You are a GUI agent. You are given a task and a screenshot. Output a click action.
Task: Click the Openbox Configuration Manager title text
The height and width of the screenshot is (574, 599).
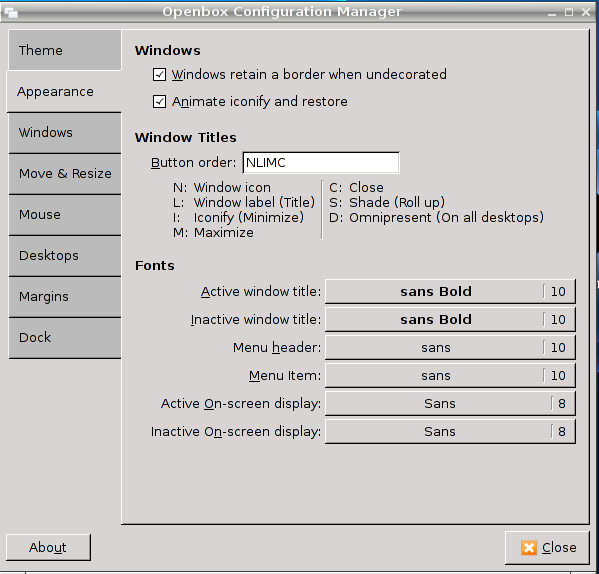click(x=282, y=12)
